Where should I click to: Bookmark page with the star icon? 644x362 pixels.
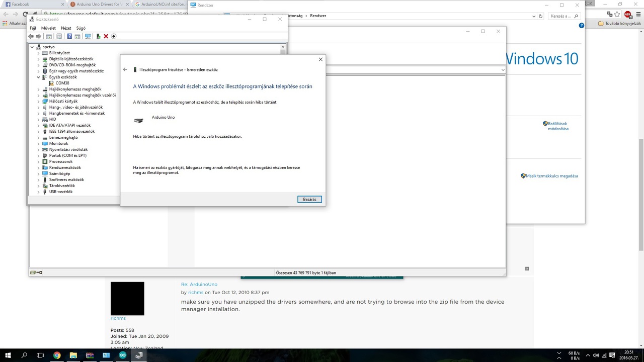pyautogui.click(x=618, y=14)
